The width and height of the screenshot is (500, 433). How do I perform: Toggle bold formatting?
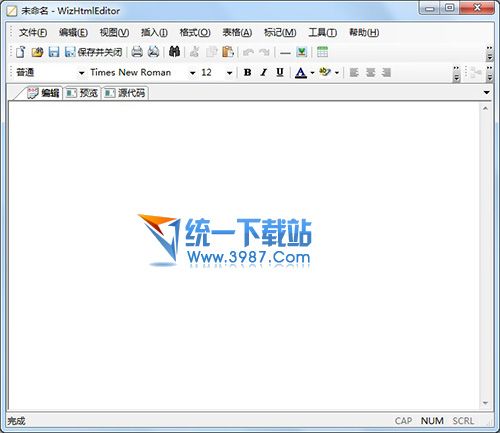[x=247, y=72]
